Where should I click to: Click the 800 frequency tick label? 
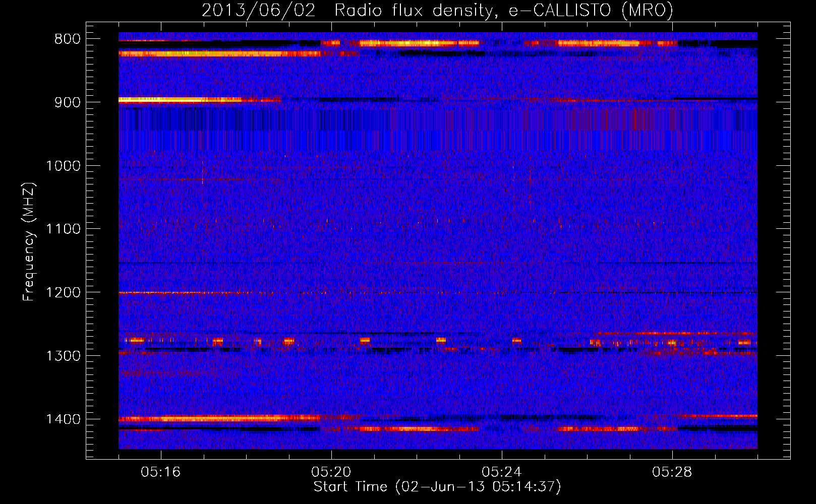pyautogui.click(x=67, y=39)
